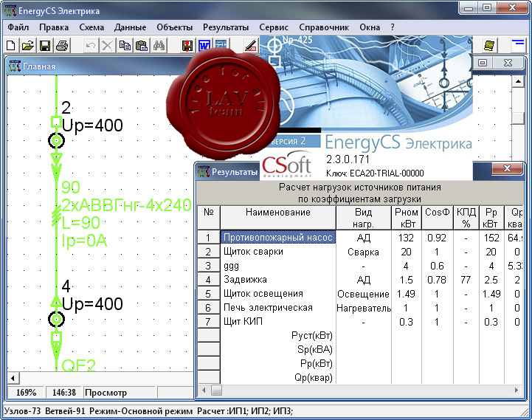532x420 pixels.
Task: Click the circular breaker symbol below node 4
Action: [56, 319]
